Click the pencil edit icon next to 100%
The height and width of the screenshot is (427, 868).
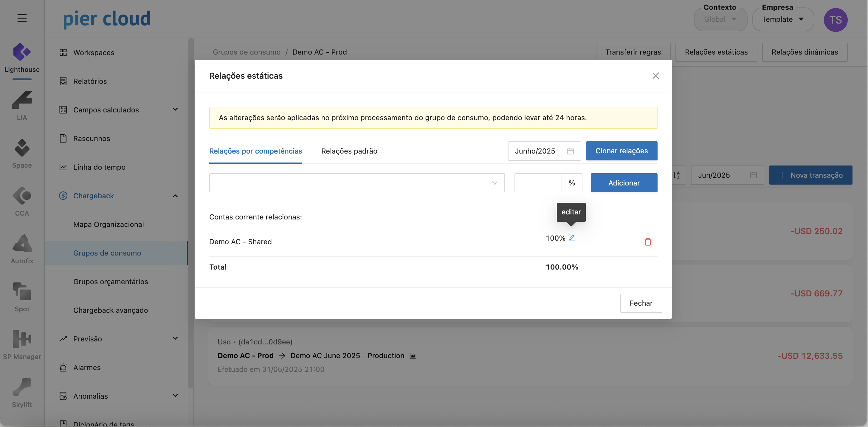click(572, 238)
